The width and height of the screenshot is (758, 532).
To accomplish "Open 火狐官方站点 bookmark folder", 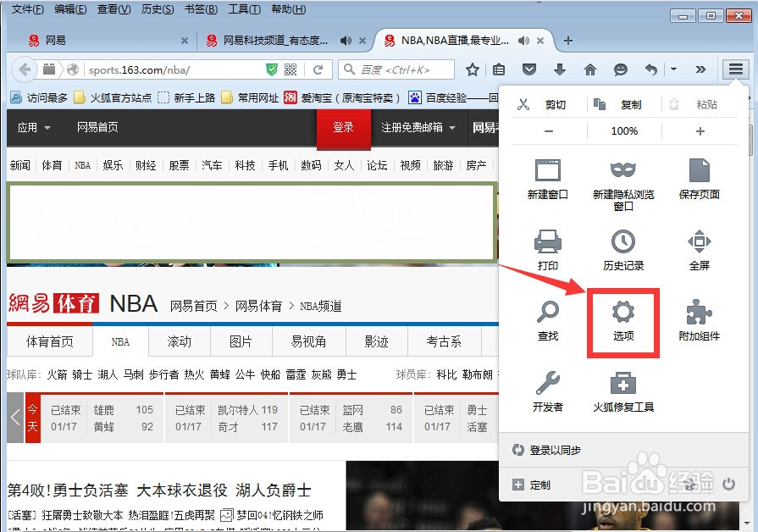I will tap(113, 97).
